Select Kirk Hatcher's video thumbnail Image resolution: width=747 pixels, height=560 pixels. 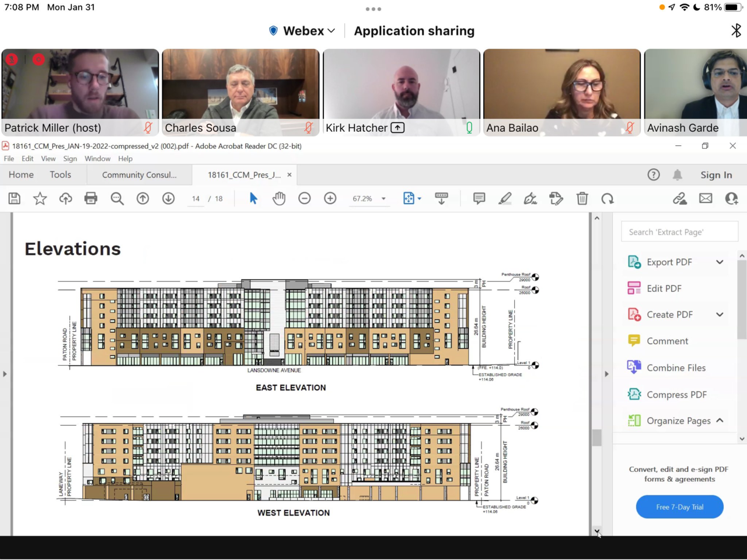point(402,92)
